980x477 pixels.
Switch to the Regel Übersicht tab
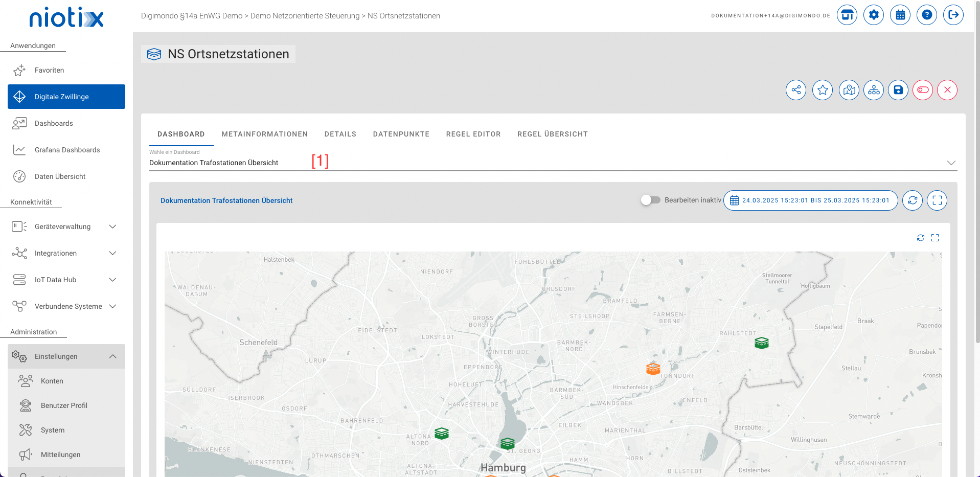pos(553,134)
